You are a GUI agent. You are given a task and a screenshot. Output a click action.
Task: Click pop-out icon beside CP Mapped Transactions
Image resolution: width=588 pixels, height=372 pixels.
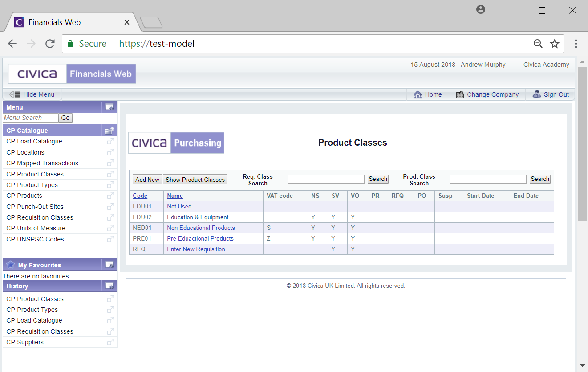[110, 163]
